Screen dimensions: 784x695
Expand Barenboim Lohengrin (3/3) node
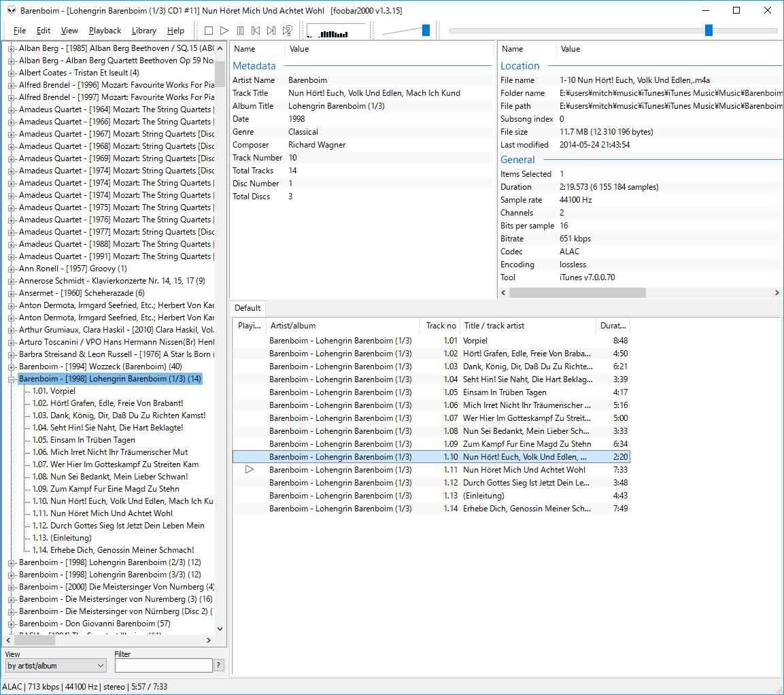(x=11, y=575)
